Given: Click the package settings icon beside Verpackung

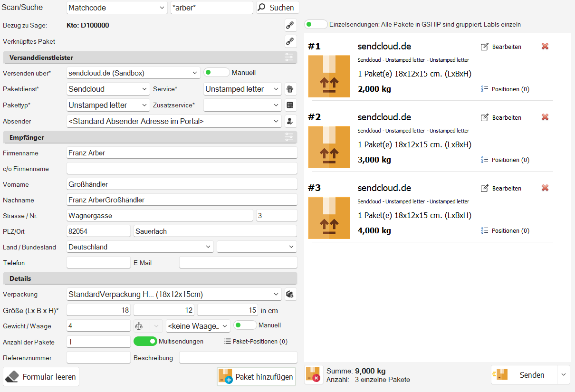Looking at the screenshot, I should click(x=290, y=294).
